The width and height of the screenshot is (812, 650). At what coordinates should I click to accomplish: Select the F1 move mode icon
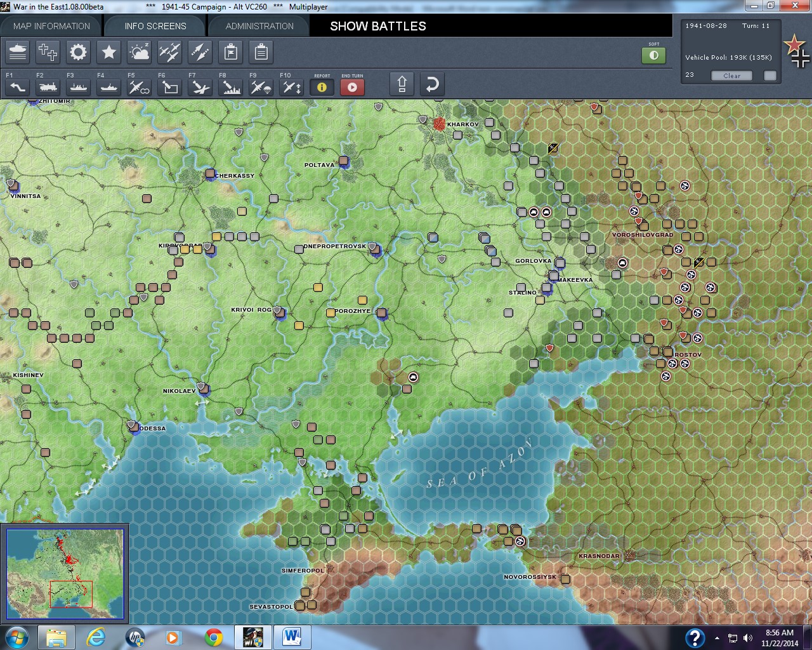point(17,86)
